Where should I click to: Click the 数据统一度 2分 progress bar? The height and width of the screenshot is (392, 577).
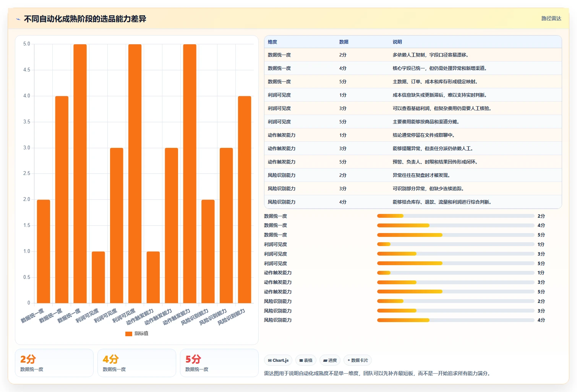pyautogui.click(x=455, y=216)
